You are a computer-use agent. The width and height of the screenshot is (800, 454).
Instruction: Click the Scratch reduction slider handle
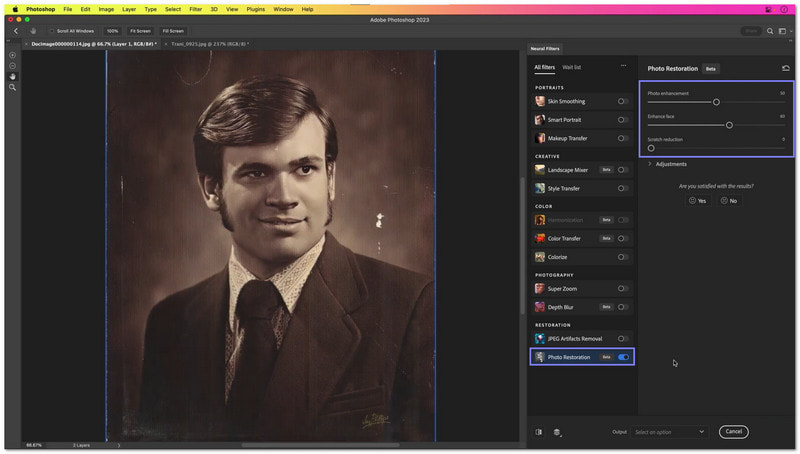tap(651, 148)
